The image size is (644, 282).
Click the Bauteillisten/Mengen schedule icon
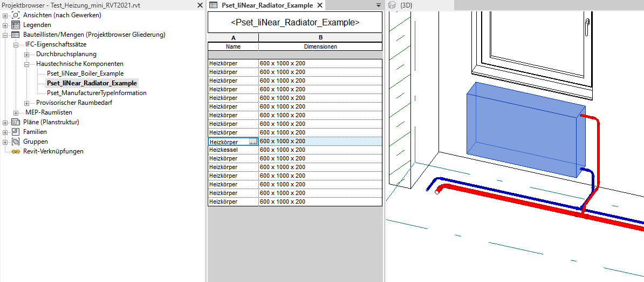(16, 35)
